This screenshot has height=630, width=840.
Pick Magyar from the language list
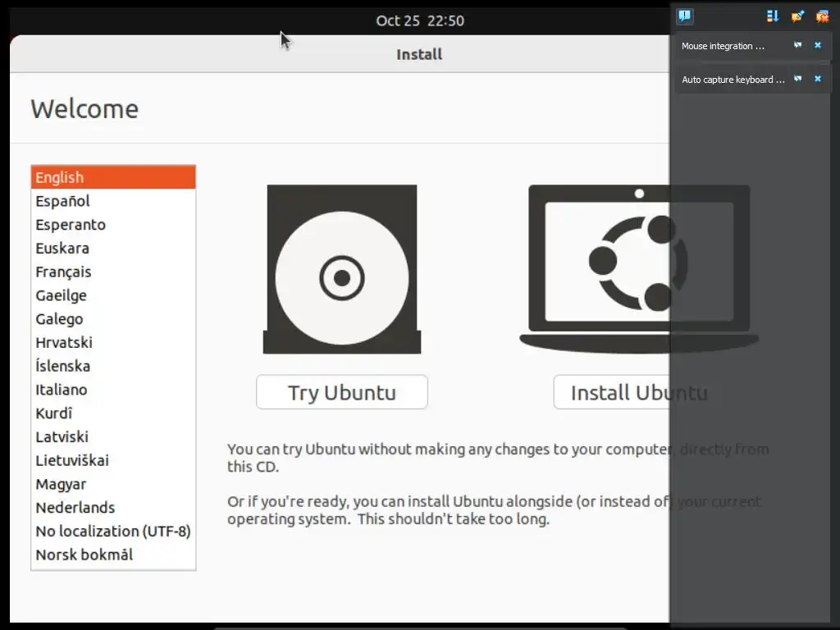113,484
